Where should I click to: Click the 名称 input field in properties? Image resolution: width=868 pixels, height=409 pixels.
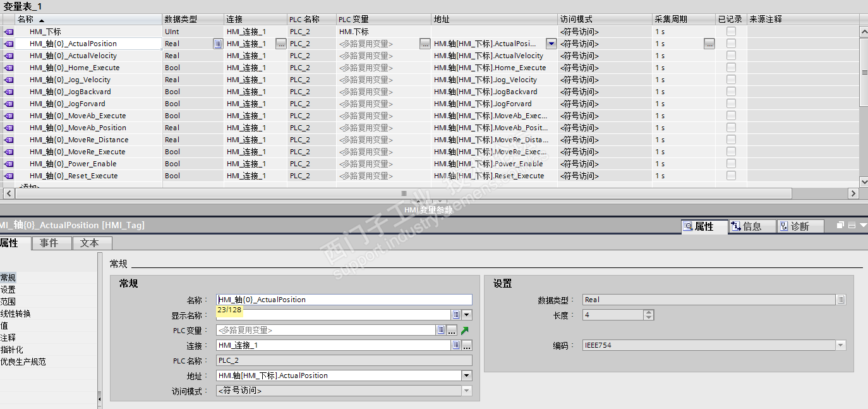(x=344, y=300)
